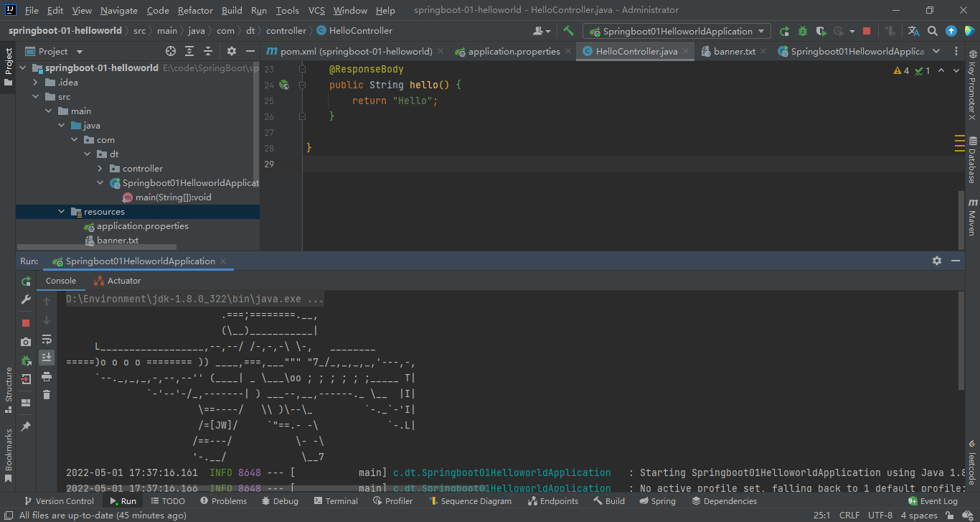Expand all in Project panel
This screenshot has height=522, width=980.
pyautogui.click(x=189, y=51)
